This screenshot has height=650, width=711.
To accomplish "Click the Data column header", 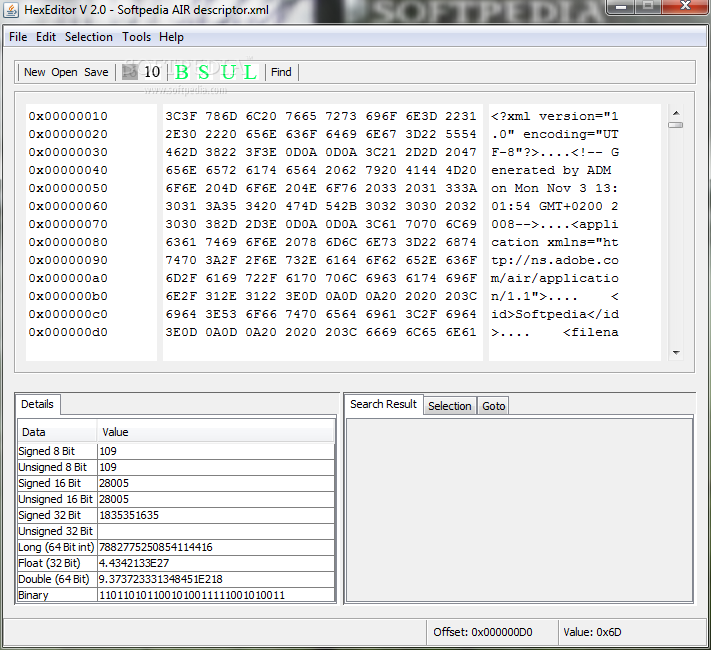I will (x=57, y=432).
